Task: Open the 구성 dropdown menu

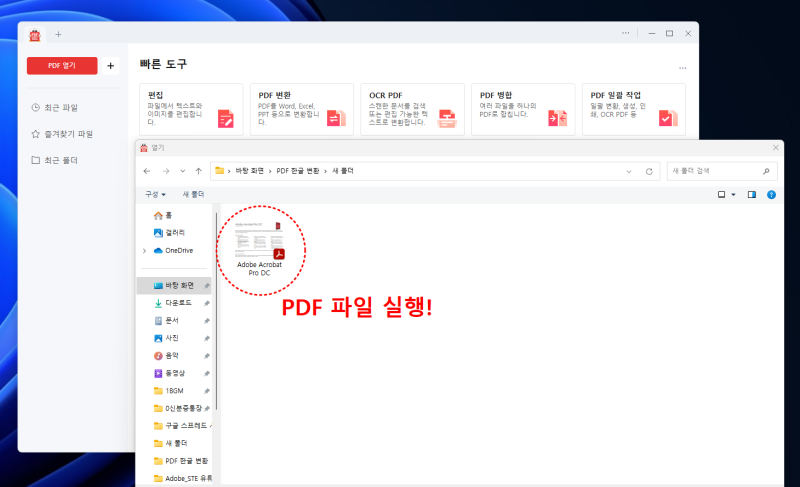Action: pyautogui.click(x=155, y=194)
